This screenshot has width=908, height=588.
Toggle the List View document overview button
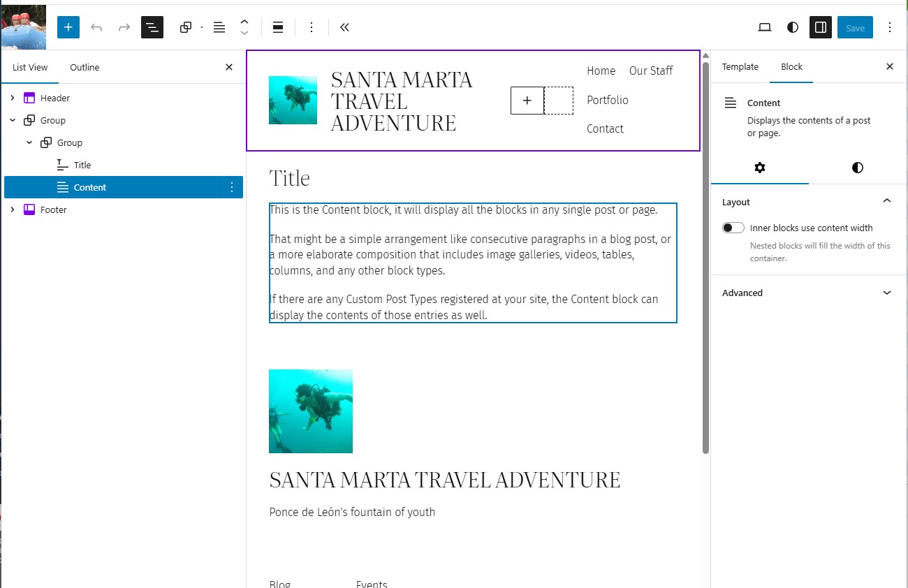[x=152, y=27]
